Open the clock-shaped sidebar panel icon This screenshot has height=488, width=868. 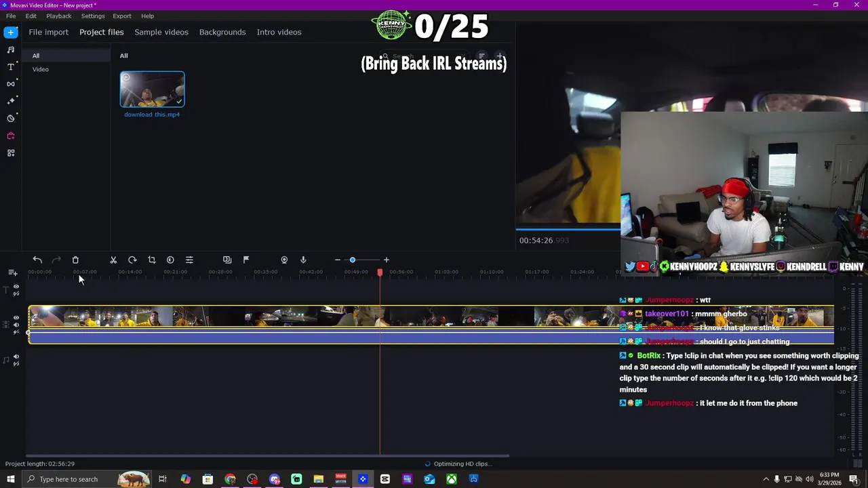(11, 119)
